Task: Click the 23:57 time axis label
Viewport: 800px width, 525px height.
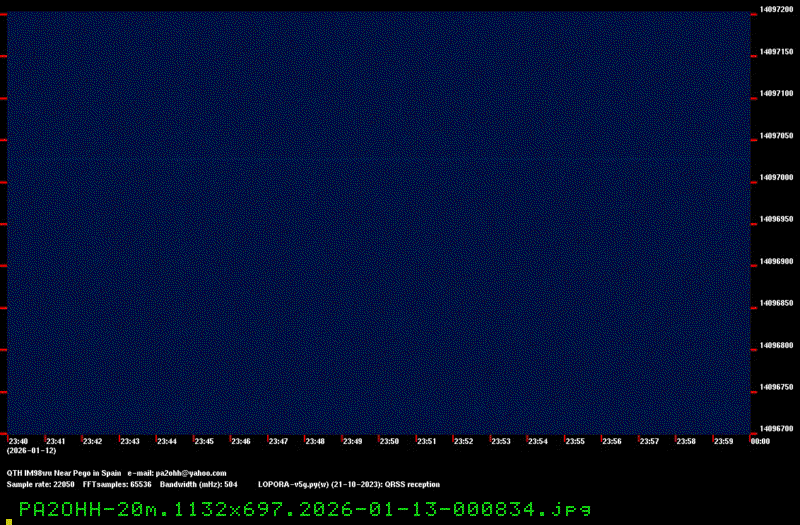Action: pyautogui.click(x=649, y=441)
